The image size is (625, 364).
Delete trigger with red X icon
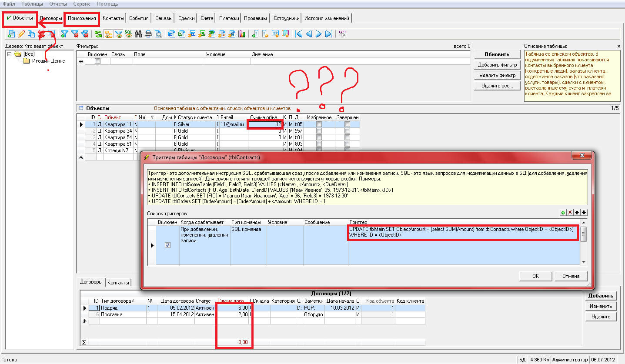coord(571,212)
